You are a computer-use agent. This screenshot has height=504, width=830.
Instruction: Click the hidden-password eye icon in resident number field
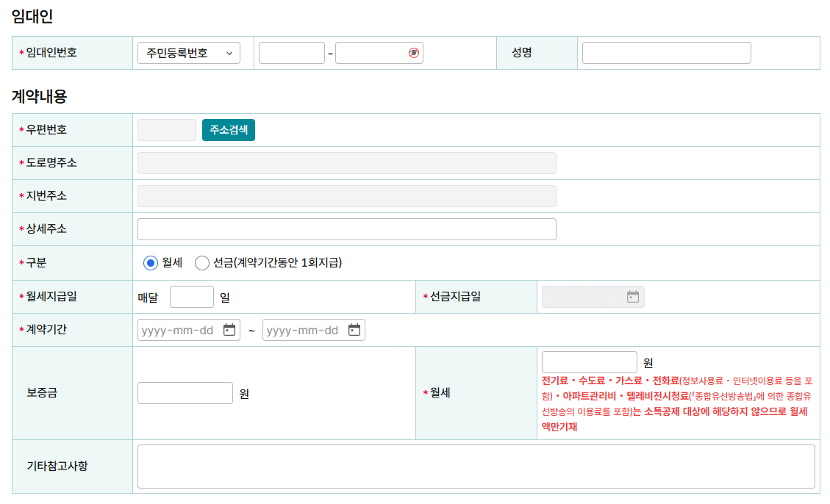click(414, 53)
